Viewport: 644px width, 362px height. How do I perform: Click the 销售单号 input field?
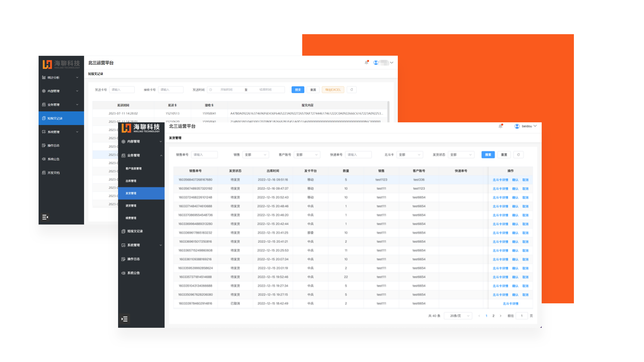pos(204,155)
